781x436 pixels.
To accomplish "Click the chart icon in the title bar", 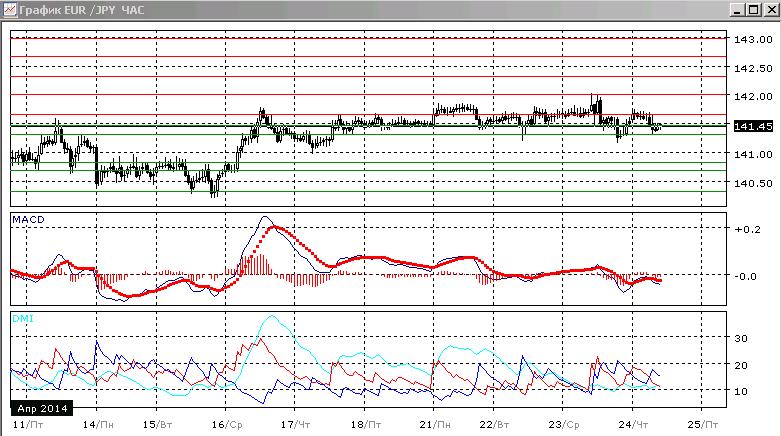I will pos(9,10).
